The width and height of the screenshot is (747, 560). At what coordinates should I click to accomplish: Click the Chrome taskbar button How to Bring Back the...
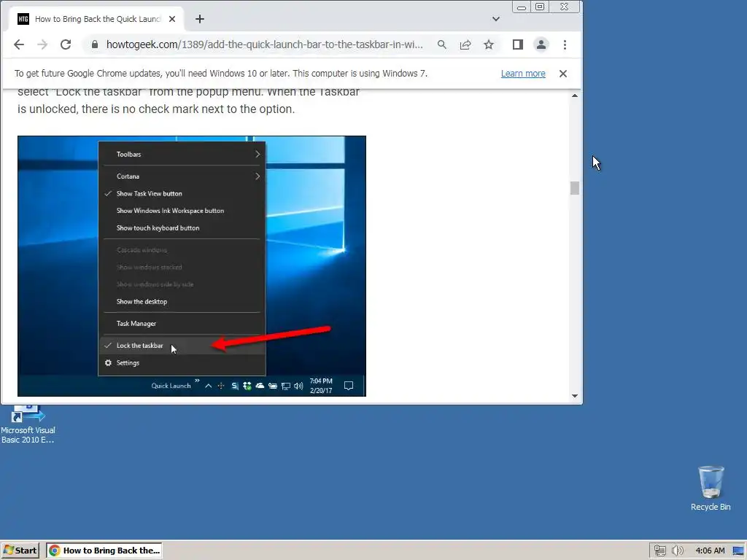104,551
